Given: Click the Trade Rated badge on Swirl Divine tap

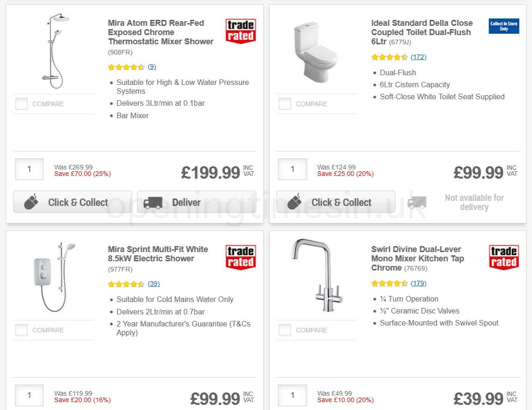Looking at the screenshot, I should [503, 257].
